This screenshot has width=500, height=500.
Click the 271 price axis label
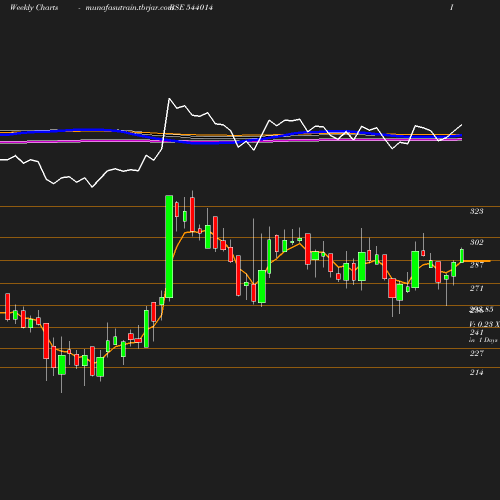click(477, 288)
